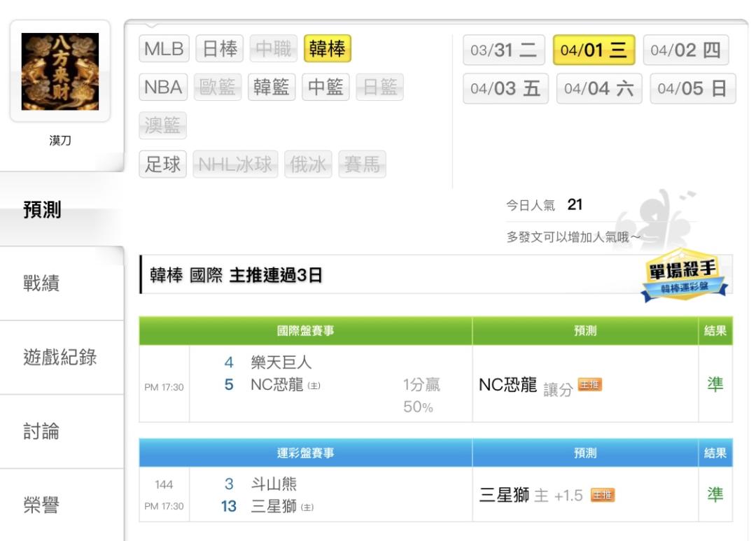Choose the 中籃 league filter
This screenshot has width=756, height=541.
(325, 87)
